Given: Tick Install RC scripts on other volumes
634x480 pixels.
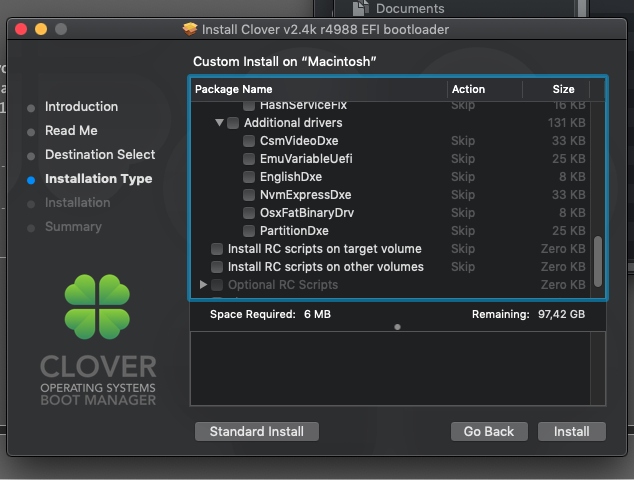Looking at the screenshot, I should tap(217, 267).
